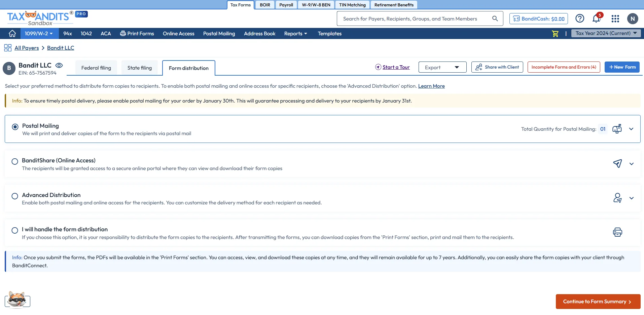Open the raccoon chat assistant
The width and height of the screenshot is (644, 315).
click(x=17, y=300)
